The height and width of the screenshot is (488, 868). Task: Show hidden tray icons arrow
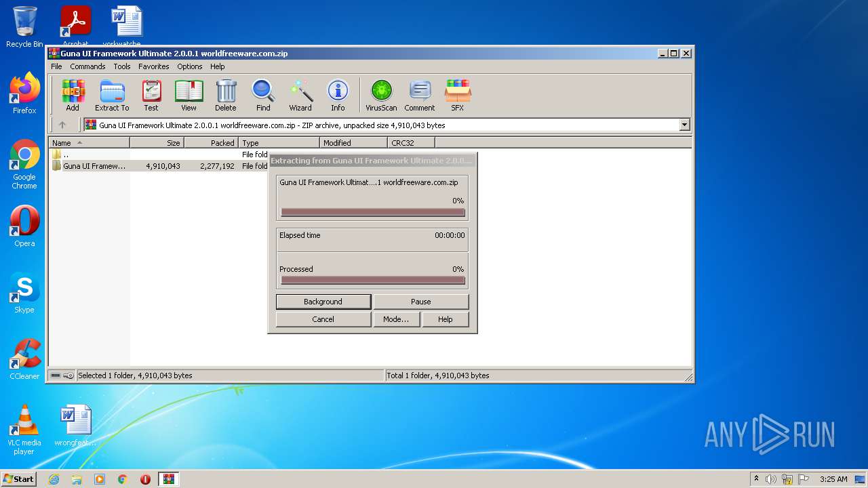[756, 479]
